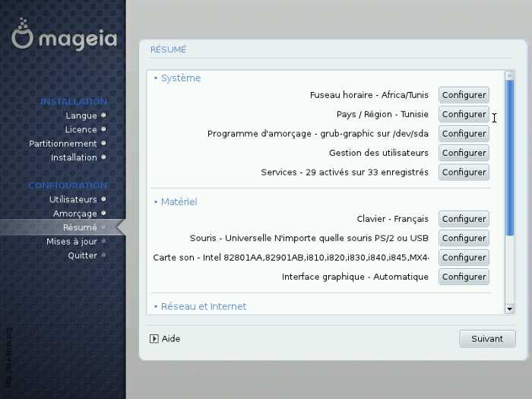The height and width of the screenshot is (399, 532).
Task: Select the Langue step bullet in sidebar
Action: tap(103, 116)
